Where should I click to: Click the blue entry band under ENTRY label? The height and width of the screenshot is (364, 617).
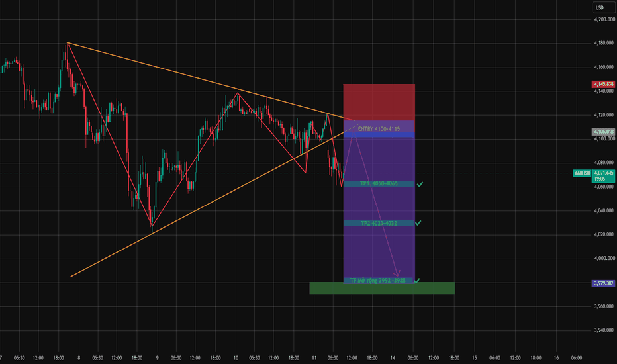coord(379,135)
